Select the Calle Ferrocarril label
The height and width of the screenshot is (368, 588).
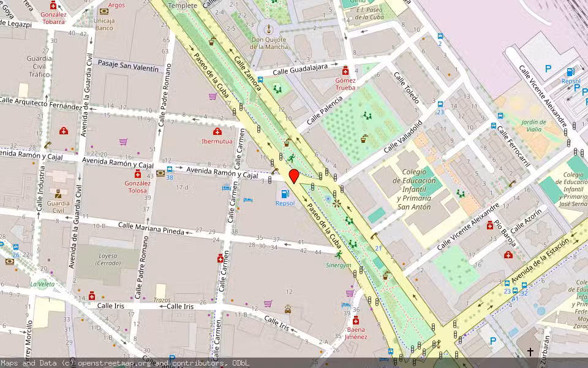tap(513, 146)
